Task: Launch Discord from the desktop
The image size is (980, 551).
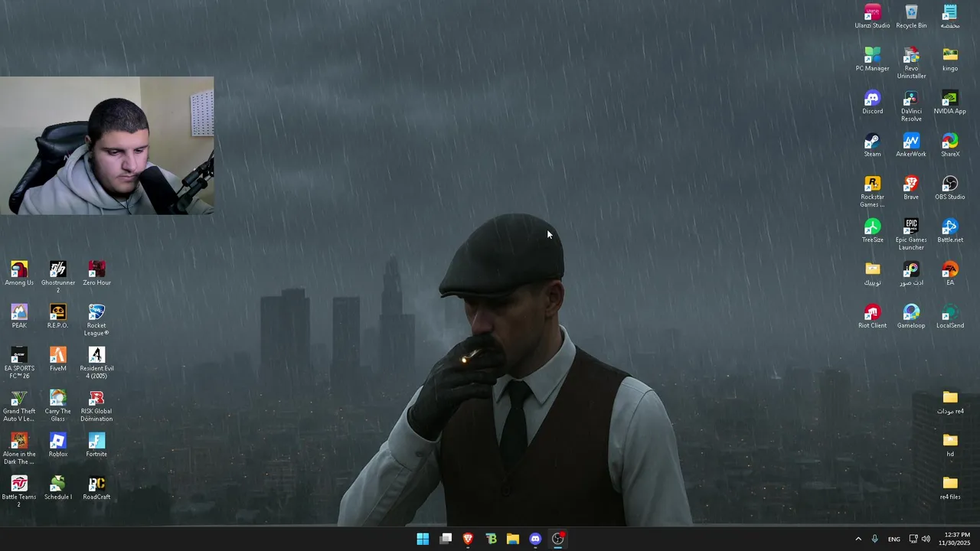Action: pos(872,102)
